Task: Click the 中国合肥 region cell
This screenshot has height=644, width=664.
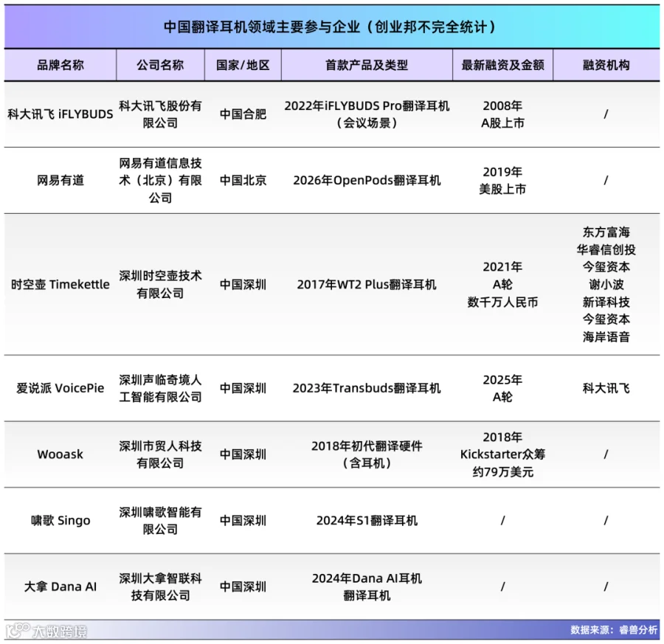Action: [x=243, y=114]
